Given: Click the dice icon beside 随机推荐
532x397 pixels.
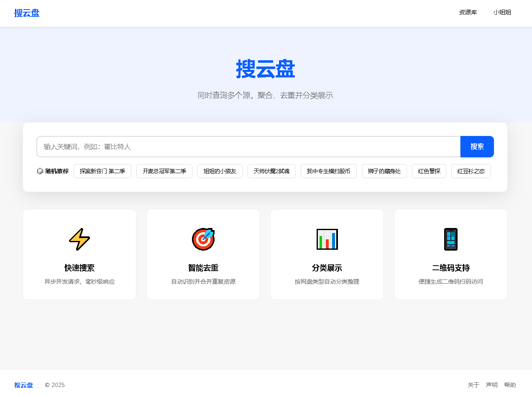Looking at the screenshot, I should coord(40,171).
